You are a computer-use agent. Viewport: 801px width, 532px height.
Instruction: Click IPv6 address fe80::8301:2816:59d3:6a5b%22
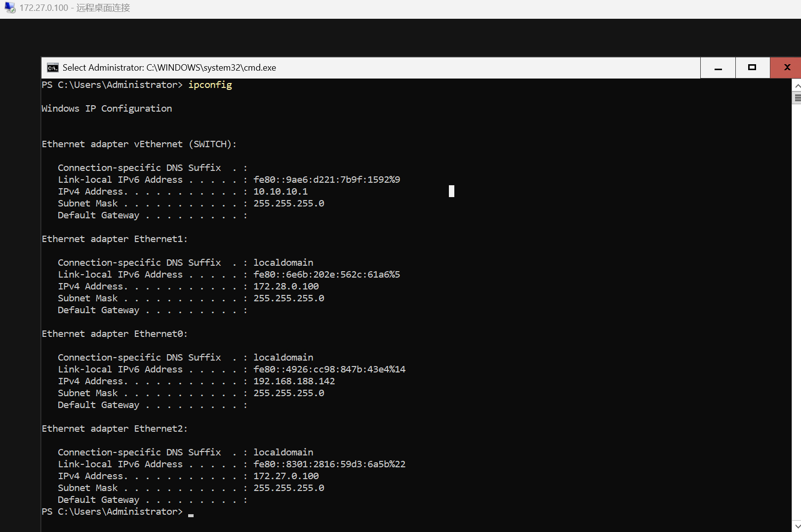pos(329,464)
